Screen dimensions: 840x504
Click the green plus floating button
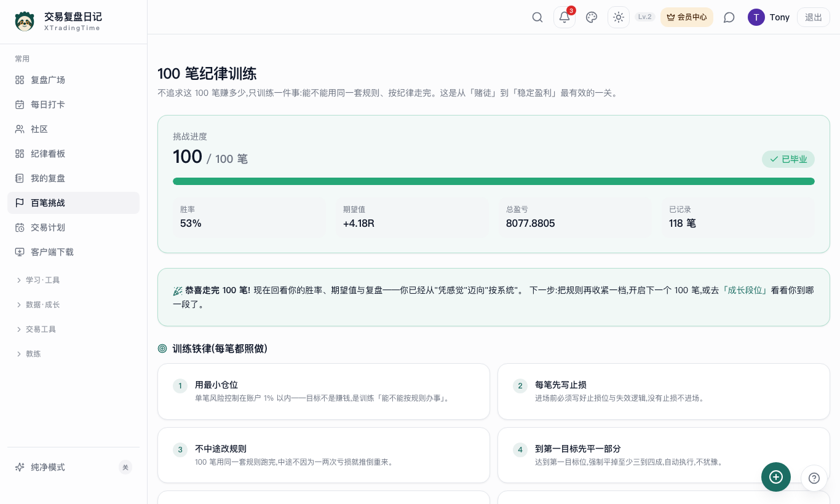click(x=776, y=477)
